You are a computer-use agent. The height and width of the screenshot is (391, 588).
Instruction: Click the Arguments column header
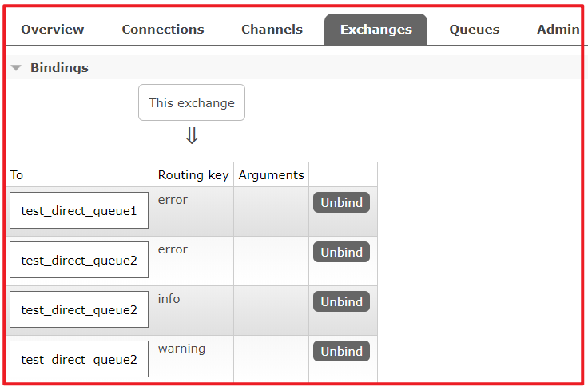coord(271,174)
